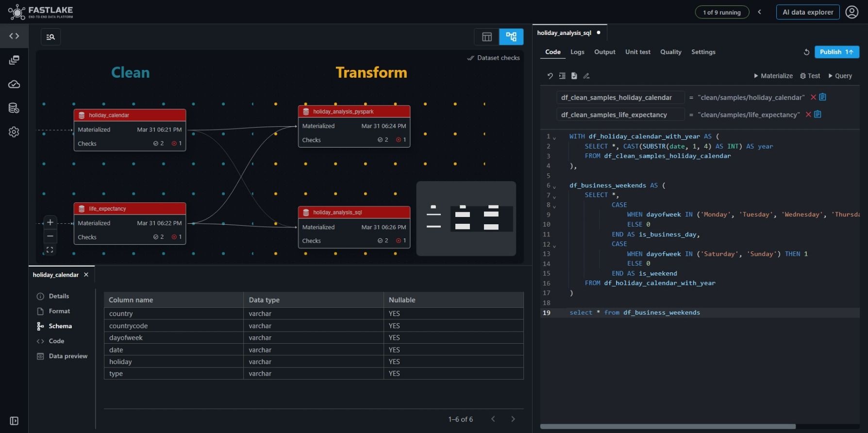The height and width of the screenshot is (433, 868).
Task: Revert changes with the refresh icon
Action: click(806, 52)
